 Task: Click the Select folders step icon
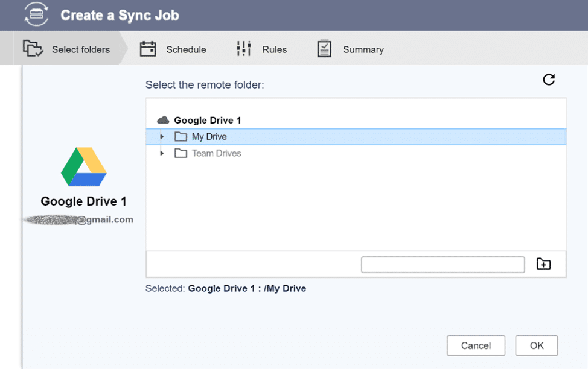point(33,49)
